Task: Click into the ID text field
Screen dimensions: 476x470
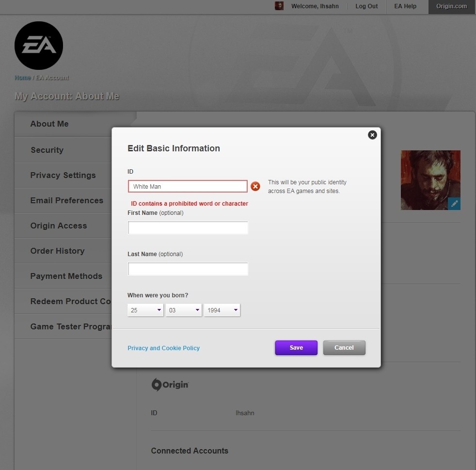Action: pyautogui.click(x=188, y=186)
